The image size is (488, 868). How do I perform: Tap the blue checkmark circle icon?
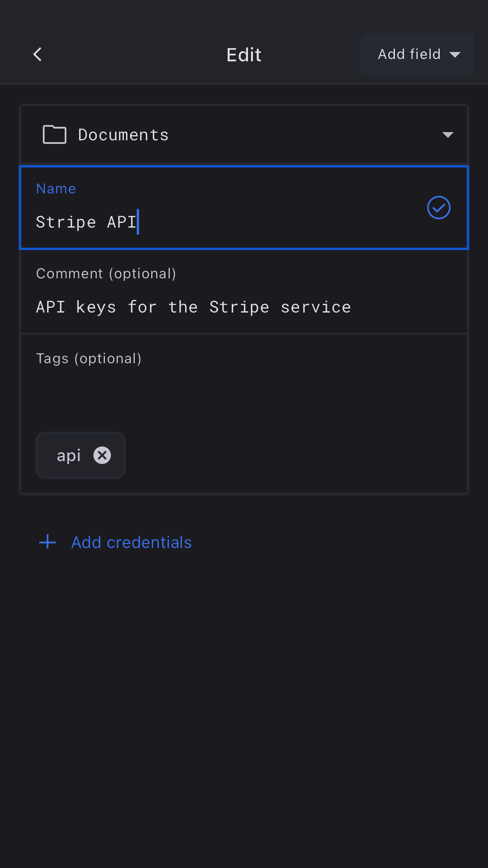tap(438, 208)
